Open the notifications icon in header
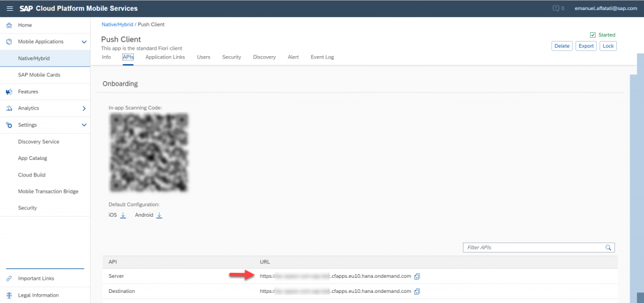The height and width of the screenshot is (303, 644). click(x=556, y=8)
